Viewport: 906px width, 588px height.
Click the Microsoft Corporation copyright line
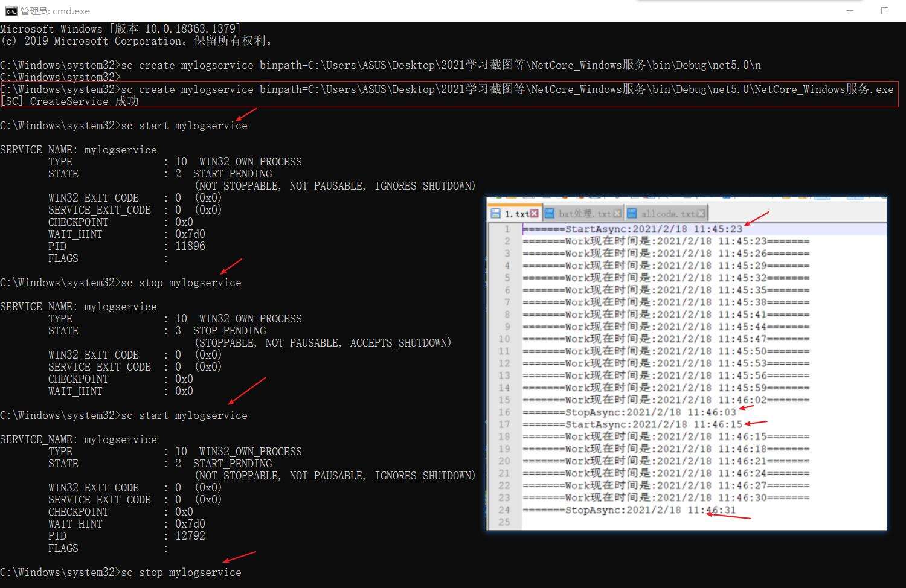pos(137,41)
